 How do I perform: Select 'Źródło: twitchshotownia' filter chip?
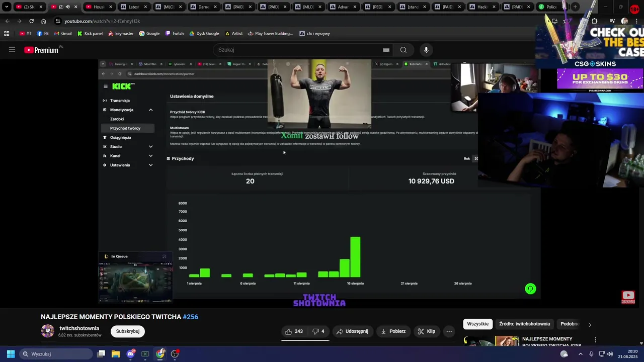pos(525,324)
